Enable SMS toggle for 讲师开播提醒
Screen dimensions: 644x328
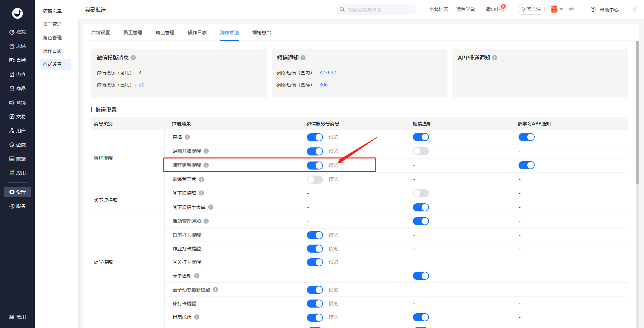click(x=421, y=151)
